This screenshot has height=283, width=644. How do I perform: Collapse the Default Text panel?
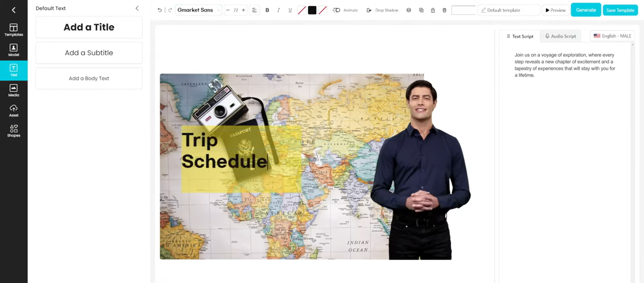[x=137, y=8]
